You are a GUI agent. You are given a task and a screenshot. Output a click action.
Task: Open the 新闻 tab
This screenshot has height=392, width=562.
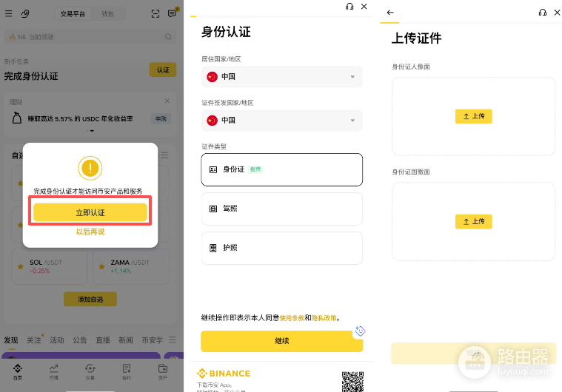tap(126, 340)
